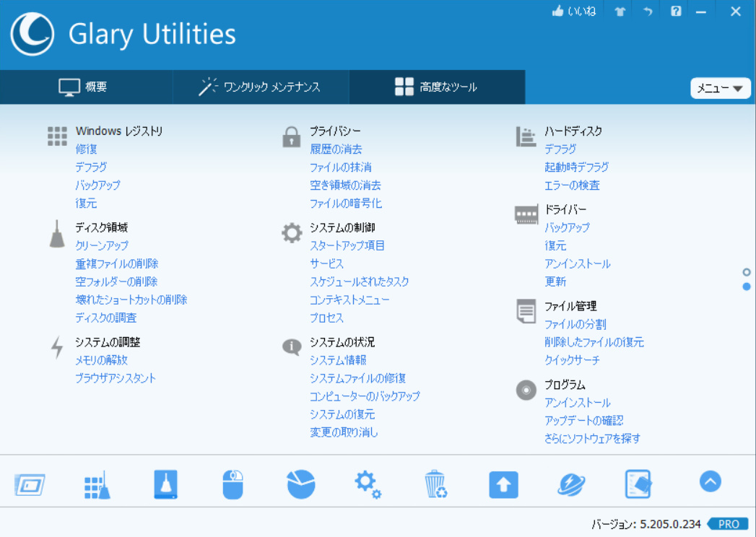
Task: Open ファイルの抹消 link
Action: tap(340, 167)
